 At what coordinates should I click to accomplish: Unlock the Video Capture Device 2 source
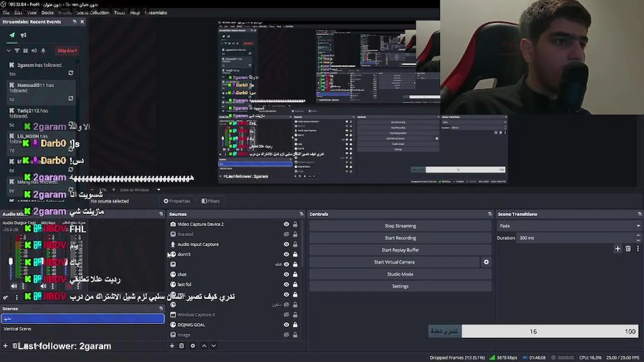(295, 224)
